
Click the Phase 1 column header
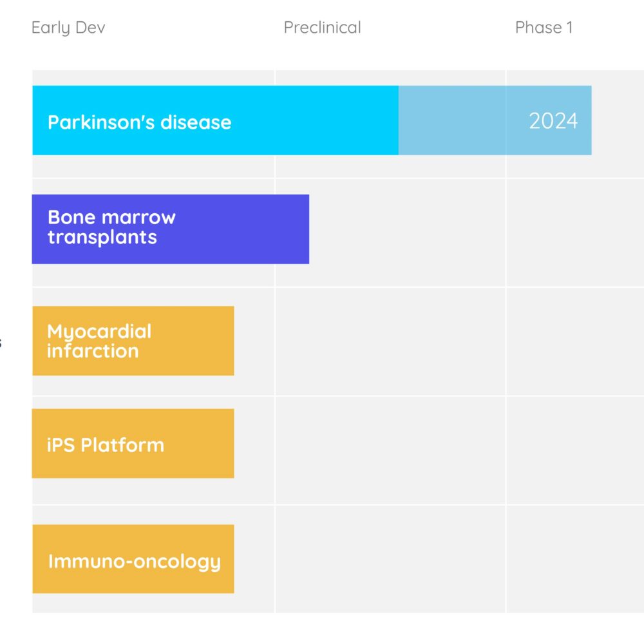click(544, 28)
